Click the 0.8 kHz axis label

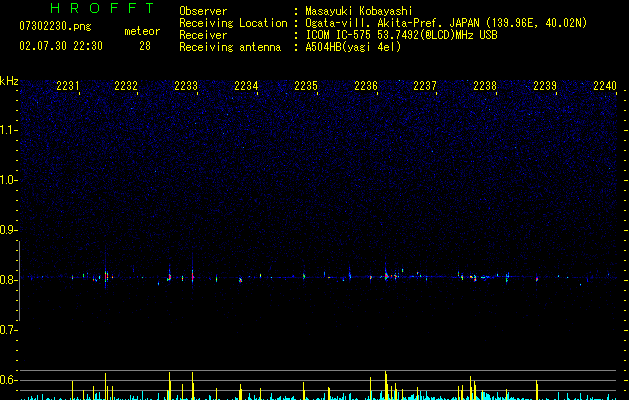pos(9,280)
